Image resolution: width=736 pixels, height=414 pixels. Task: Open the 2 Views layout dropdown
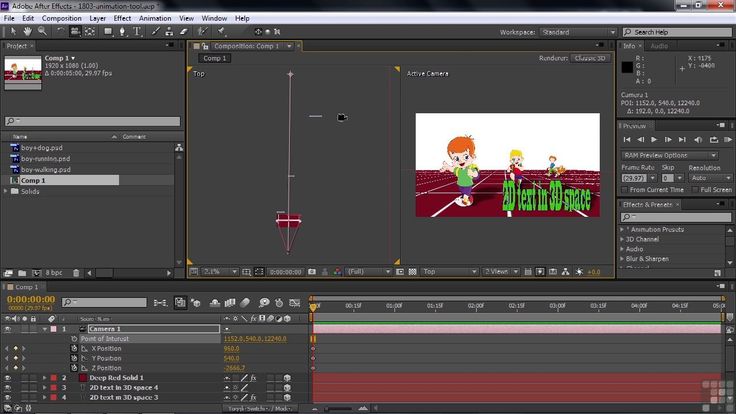click(500, 272)
